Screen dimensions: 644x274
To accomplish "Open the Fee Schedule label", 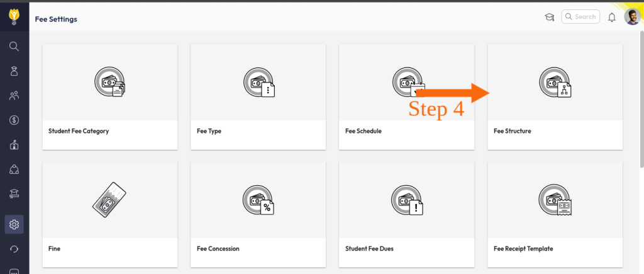I will pyautogui.click(x=364, y=132).
